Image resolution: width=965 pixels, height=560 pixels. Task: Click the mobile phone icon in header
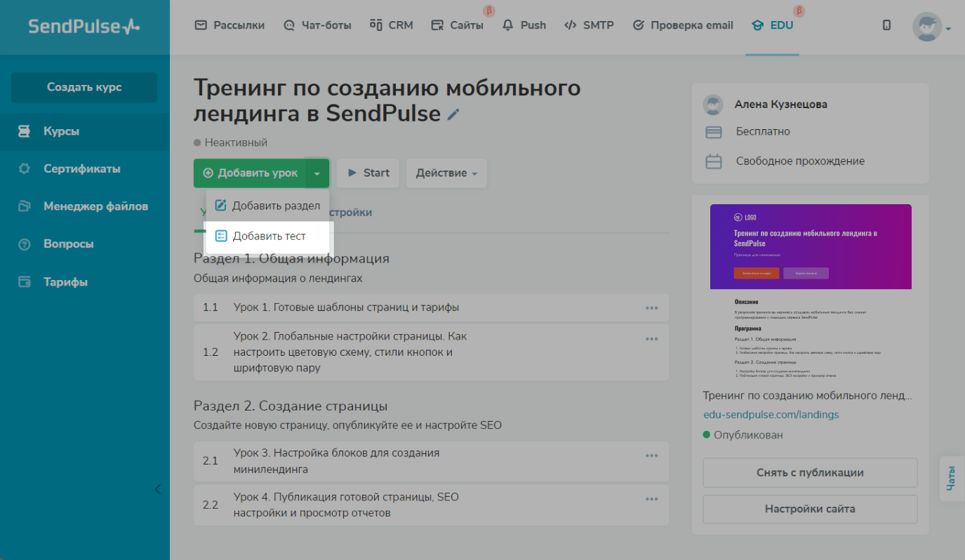886,25
